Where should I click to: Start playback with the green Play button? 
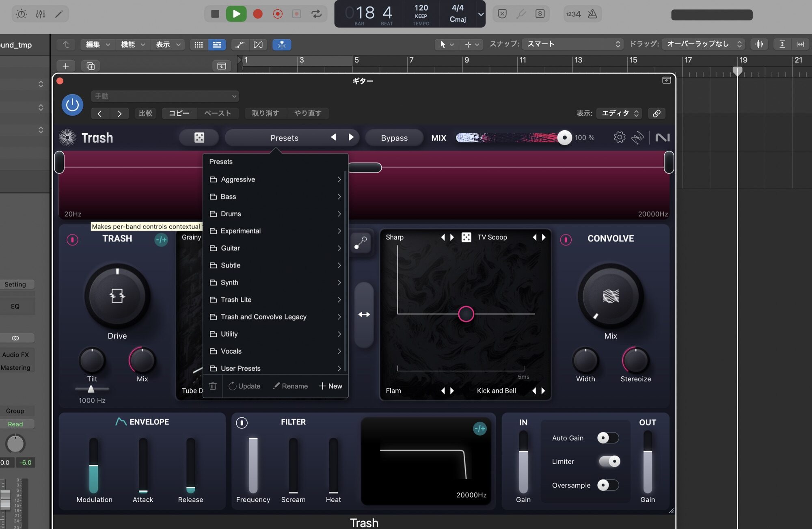click(x=236, y=14)
